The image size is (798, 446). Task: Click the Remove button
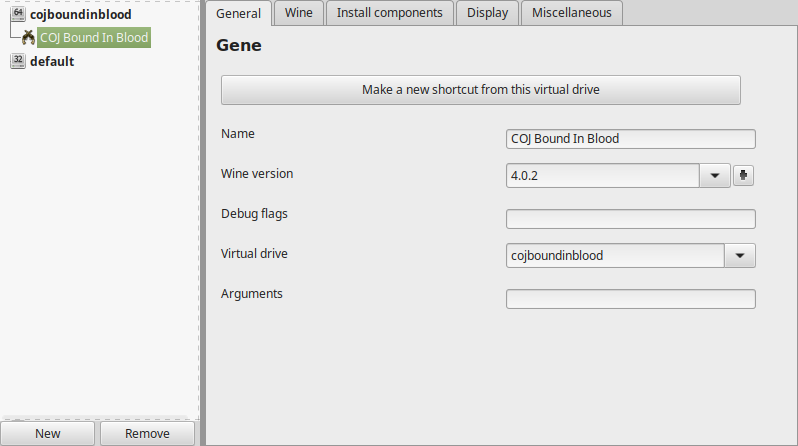(147, 434)
